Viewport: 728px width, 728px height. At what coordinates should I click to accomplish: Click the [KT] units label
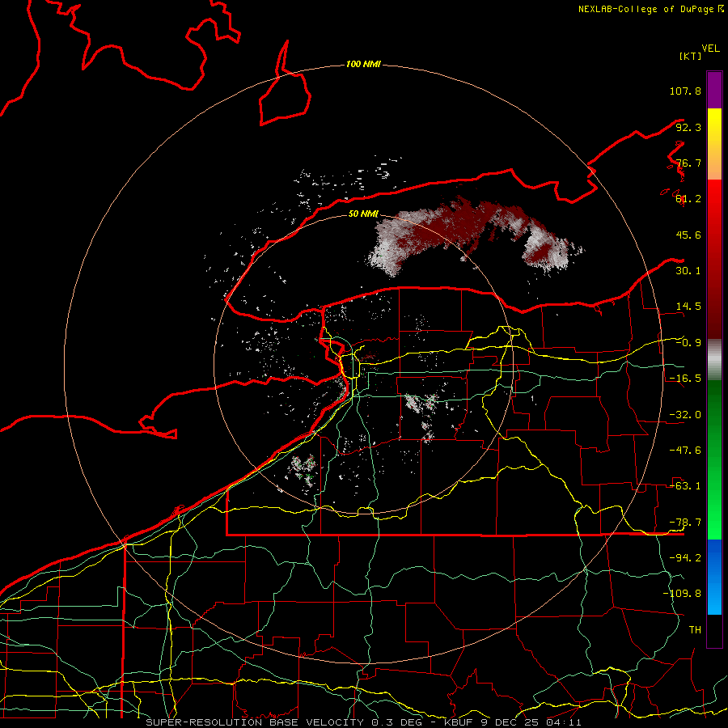(x=691, y=56)
